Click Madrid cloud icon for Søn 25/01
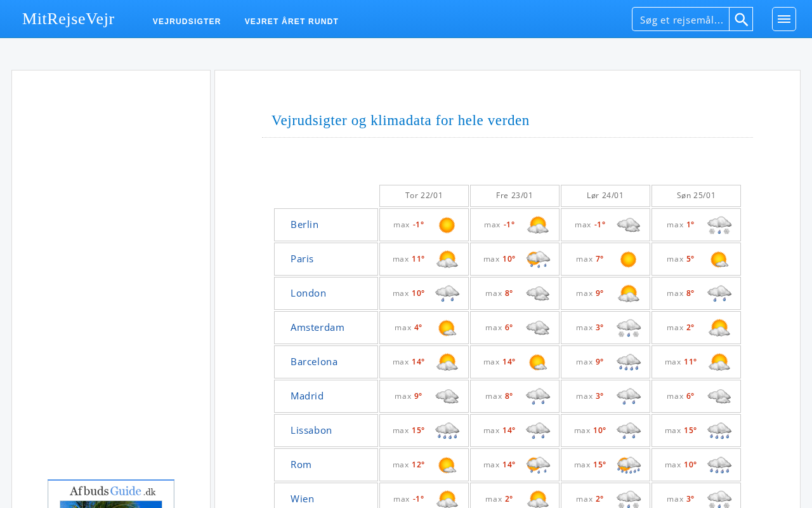Image resolution: width=812 pixels, height=508 pixels. click(719, 396)
